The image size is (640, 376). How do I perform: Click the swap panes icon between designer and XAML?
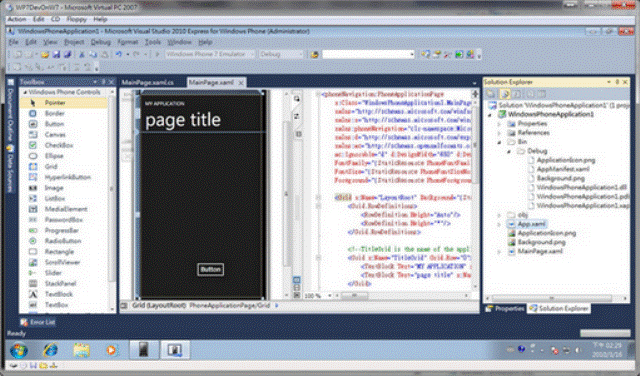click(297, 116)
